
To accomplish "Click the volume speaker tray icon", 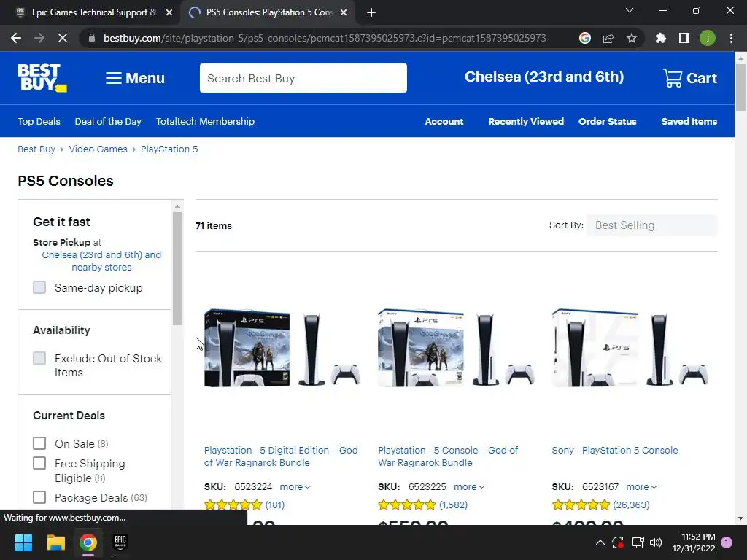I will point(656,542).
